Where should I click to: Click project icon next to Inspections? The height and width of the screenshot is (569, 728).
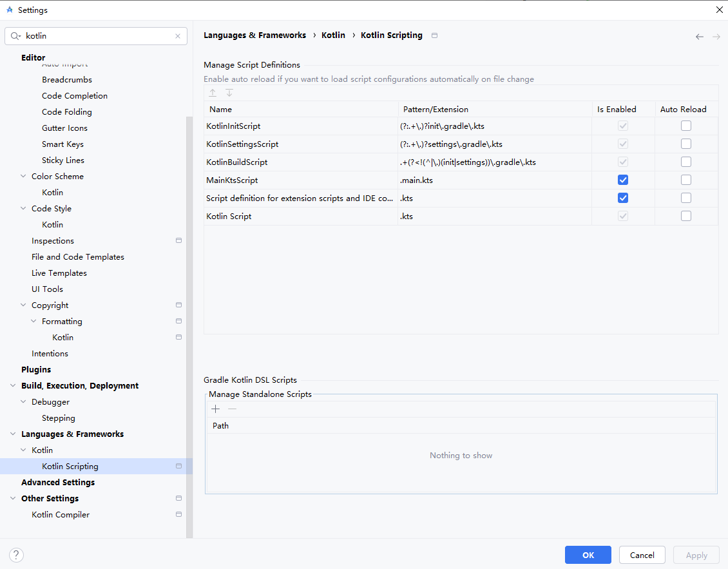(x=178, y=240)
